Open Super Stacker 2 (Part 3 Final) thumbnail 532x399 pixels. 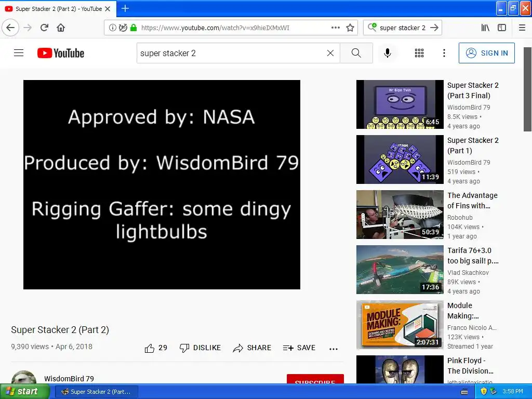400,104
